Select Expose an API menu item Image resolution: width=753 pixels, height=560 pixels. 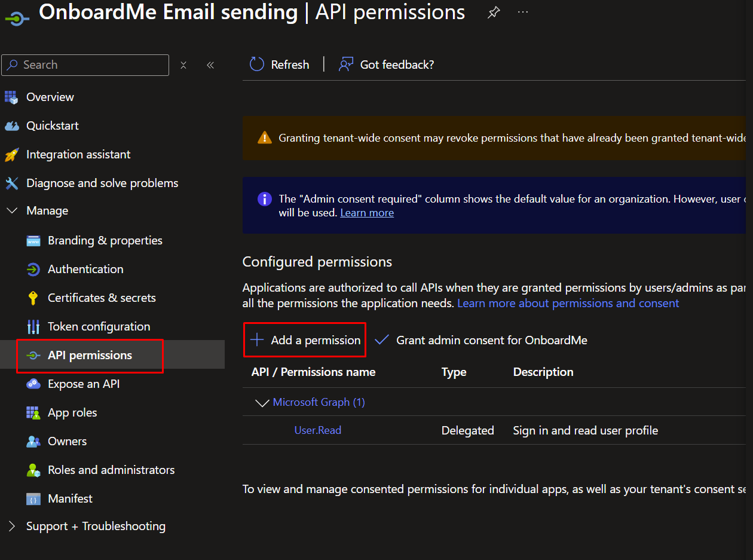pyautogui.click(x=84, y=384)
